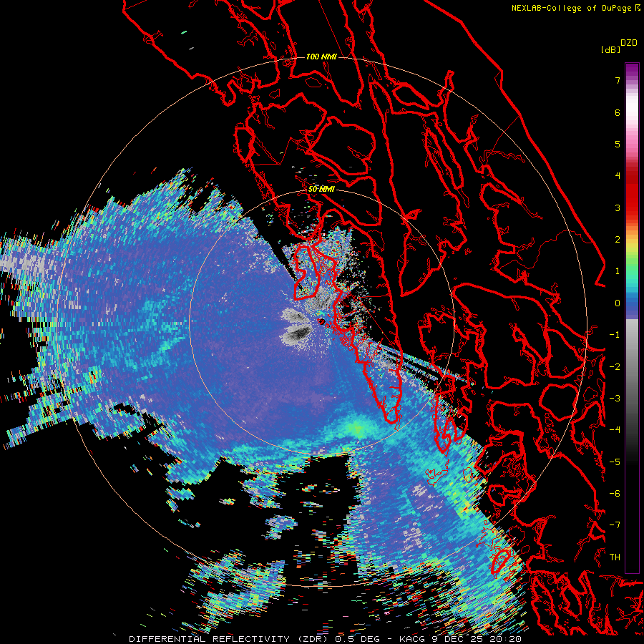644x644 pixels.
Task: Click the DZD label above the color scale
Action: point(629,43)
